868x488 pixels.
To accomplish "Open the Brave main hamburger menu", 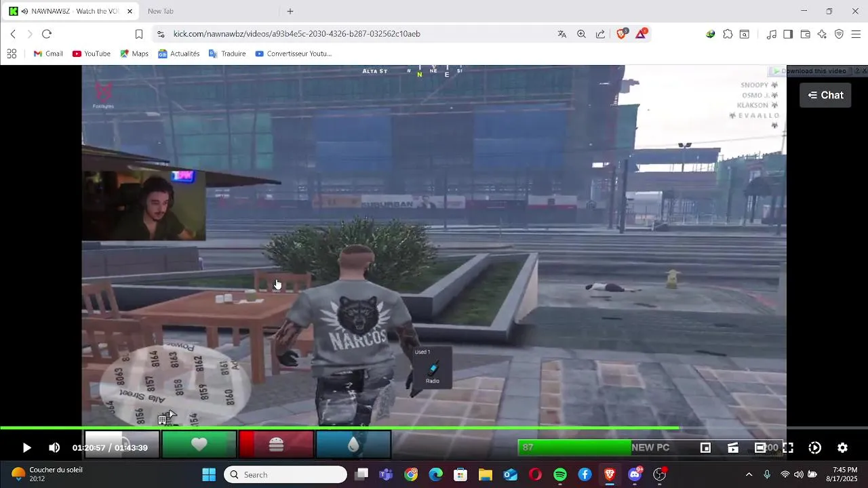I will (856, 34).
